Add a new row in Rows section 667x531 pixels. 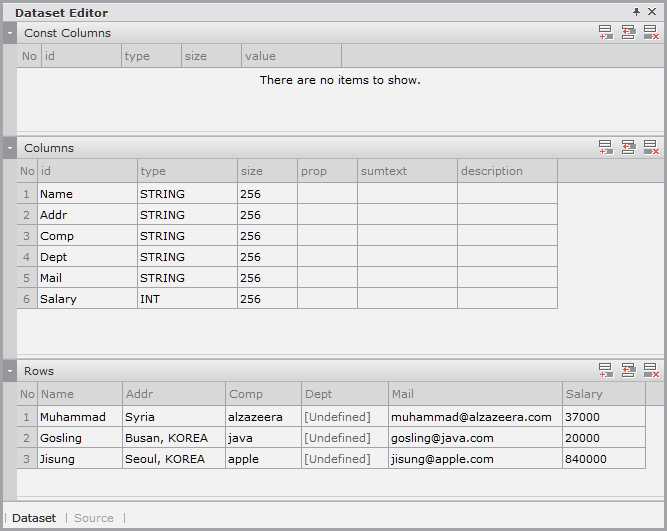click(606, 371)
